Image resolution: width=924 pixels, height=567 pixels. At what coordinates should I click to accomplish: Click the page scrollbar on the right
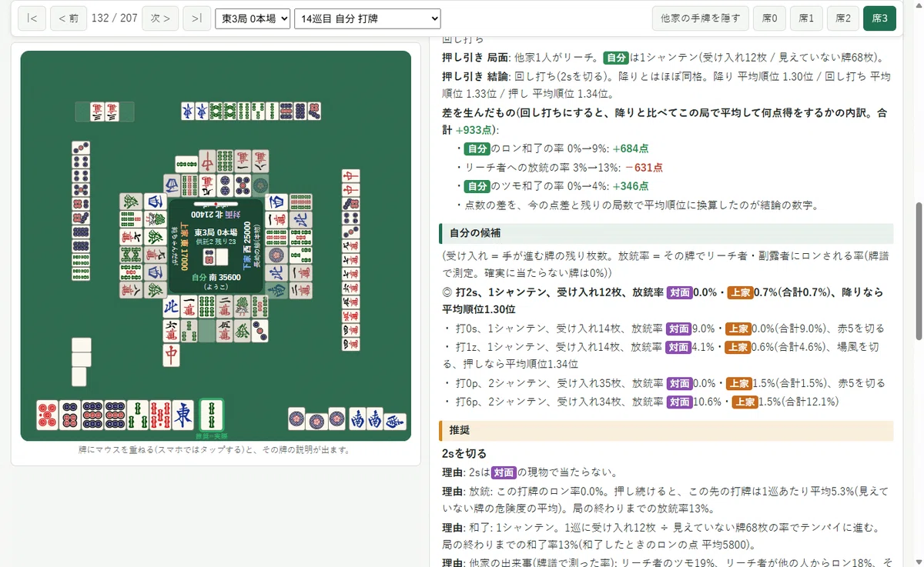[x=918, y=269]
